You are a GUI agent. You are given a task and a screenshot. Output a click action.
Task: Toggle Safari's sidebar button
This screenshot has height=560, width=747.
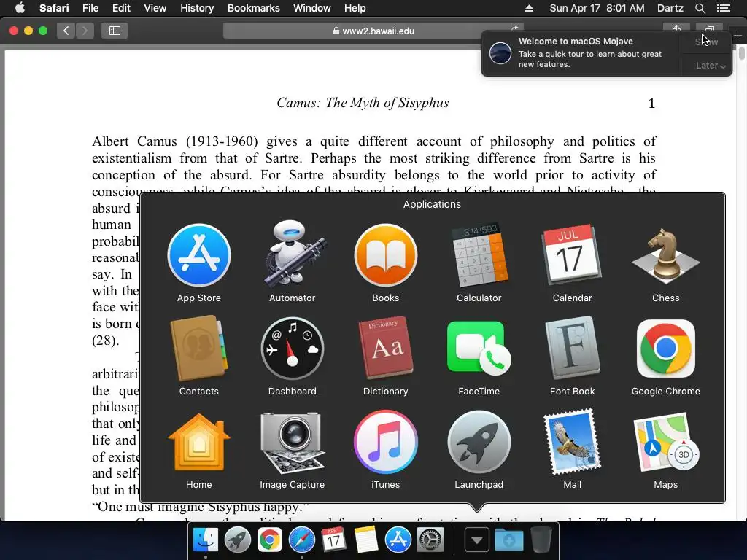115,31
